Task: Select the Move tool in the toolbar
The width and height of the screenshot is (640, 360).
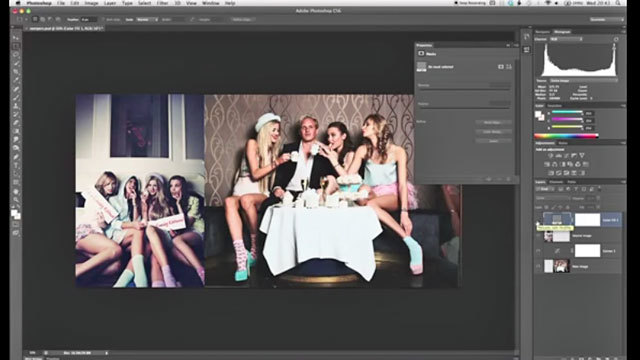Action: pos(16,38)
